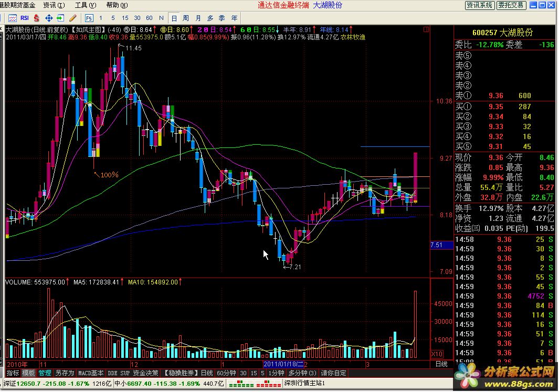The image size is (559, 392).
Task: Select the 1分钟 template tab
Action: 276,373
